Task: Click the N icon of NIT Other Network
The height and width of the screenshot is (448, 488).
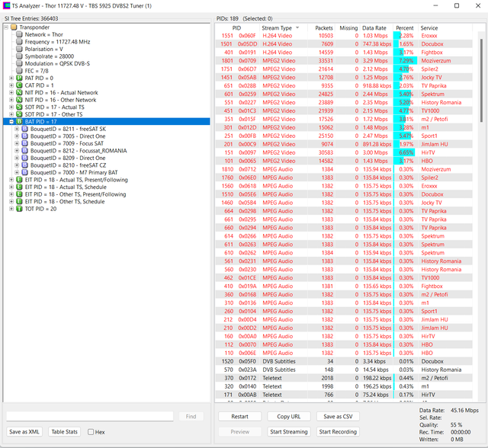Action: pos(19,100)
